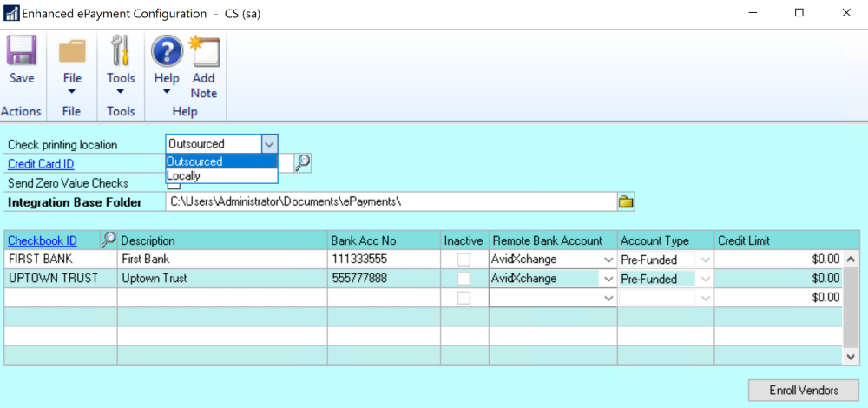This screenshot has width=868, height=408.
Task: Open Account Type dropdown in empty row
Action: point(705,298)
